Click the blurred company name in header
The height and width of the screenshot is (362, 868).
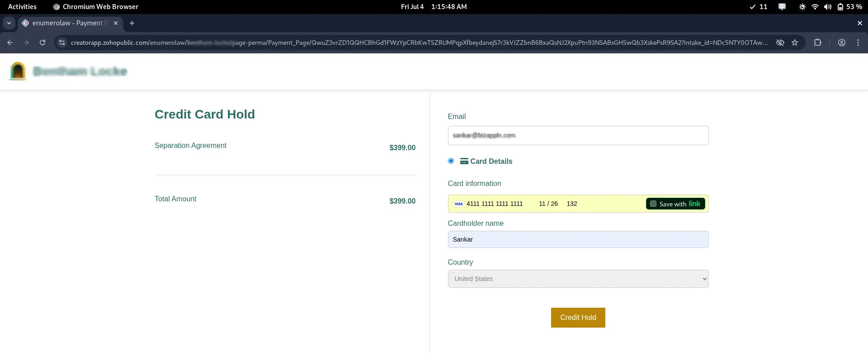click(80, 71)
